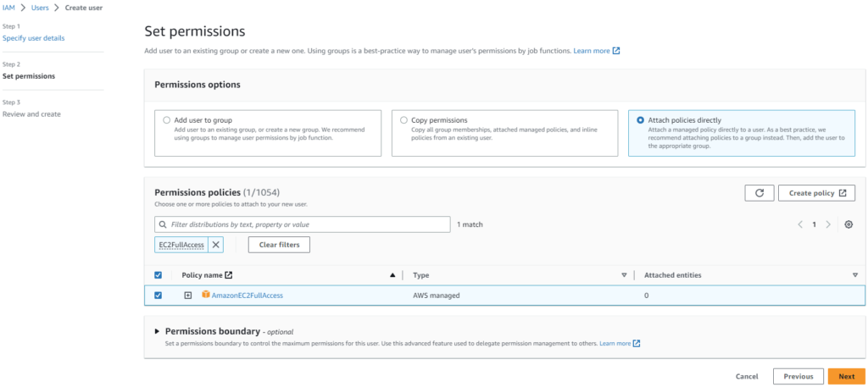This screenshot has width=868, height=387.
Task: Click Review and create step in sidebar
Action: point(31,113)
